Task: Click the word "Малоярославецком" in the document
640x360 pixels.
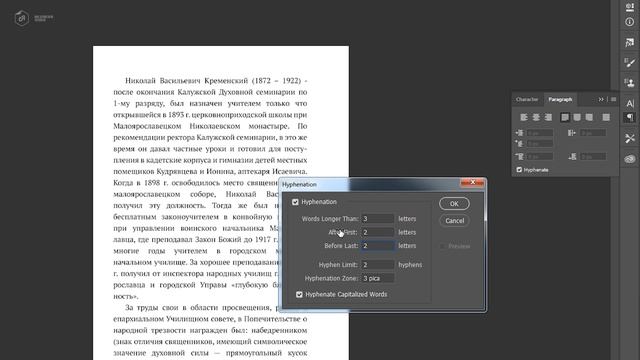Action: coord(147,126)
